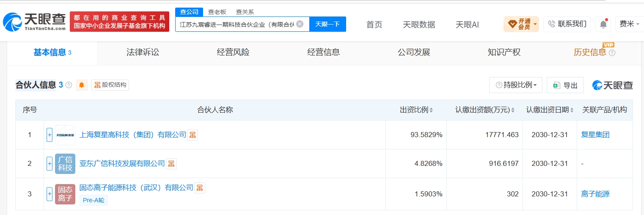The width and height of the screenshot is (644, 215).
Task: Click the FOSUN company logo thumbnail
Action: (x=65, y=135)
